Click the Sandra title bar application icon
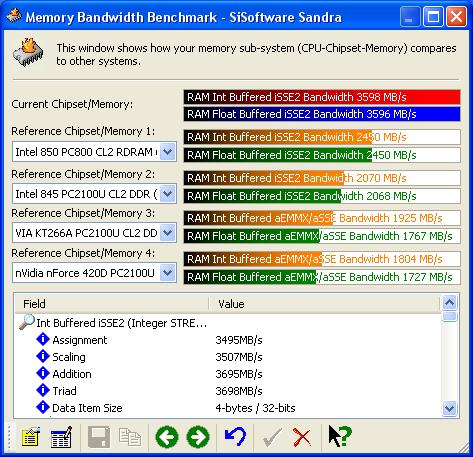 pyautogui.click(x=14, y=15)
